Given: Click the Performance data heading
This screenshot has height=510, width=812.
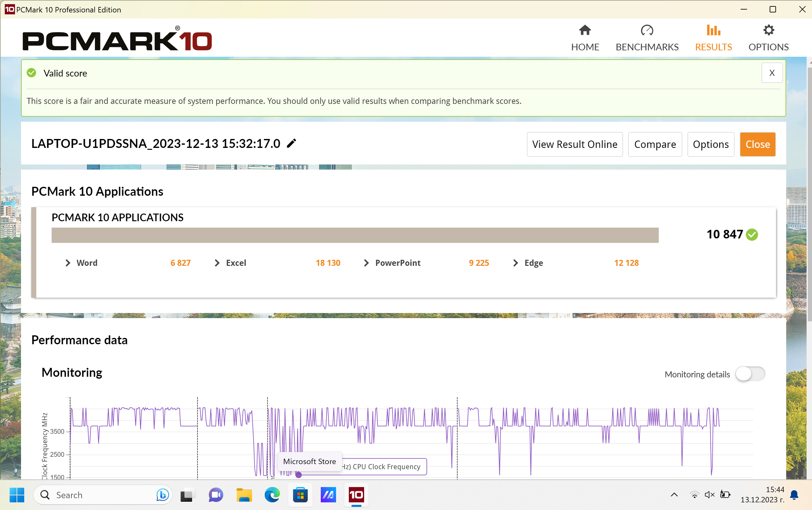Looking at the screenshot, I should pyautogui.click(x=80, y=340).
